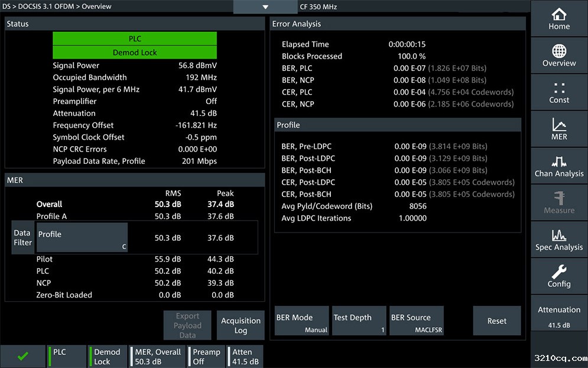Open the Const constellation view
The width and height of the screenshot is (588, 368).
(x=558, y=92)
